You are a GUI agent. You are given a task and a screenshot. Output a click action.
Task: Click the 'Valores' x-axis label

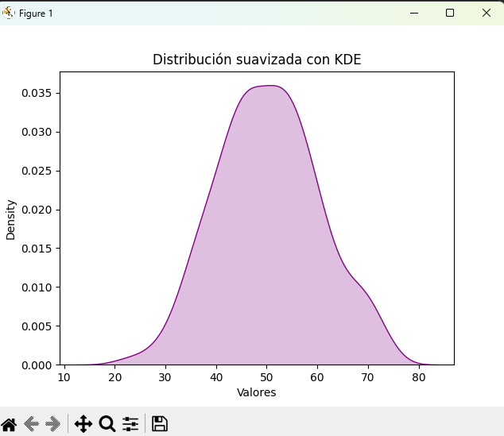coord(257,392)
